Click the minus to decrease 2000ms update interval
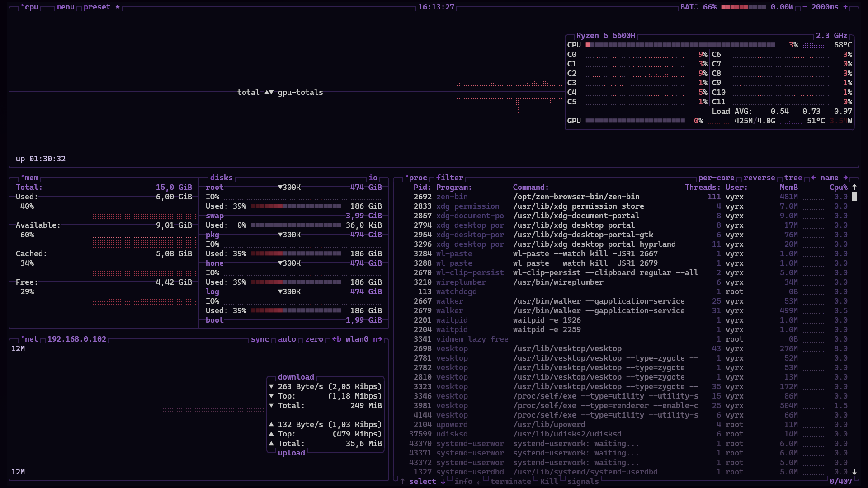 point(805,7)
